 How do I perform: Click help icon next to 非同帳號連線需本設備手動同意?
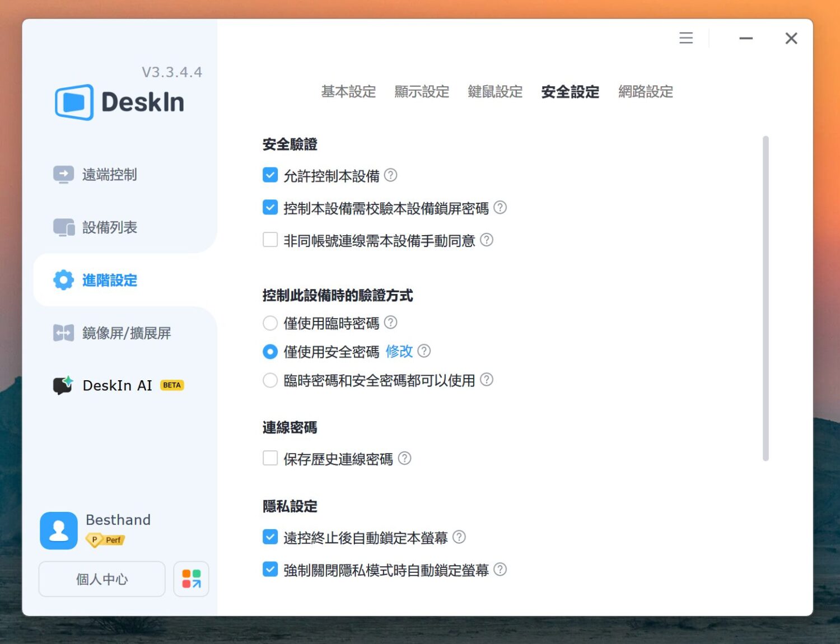[x=487, y=240]
